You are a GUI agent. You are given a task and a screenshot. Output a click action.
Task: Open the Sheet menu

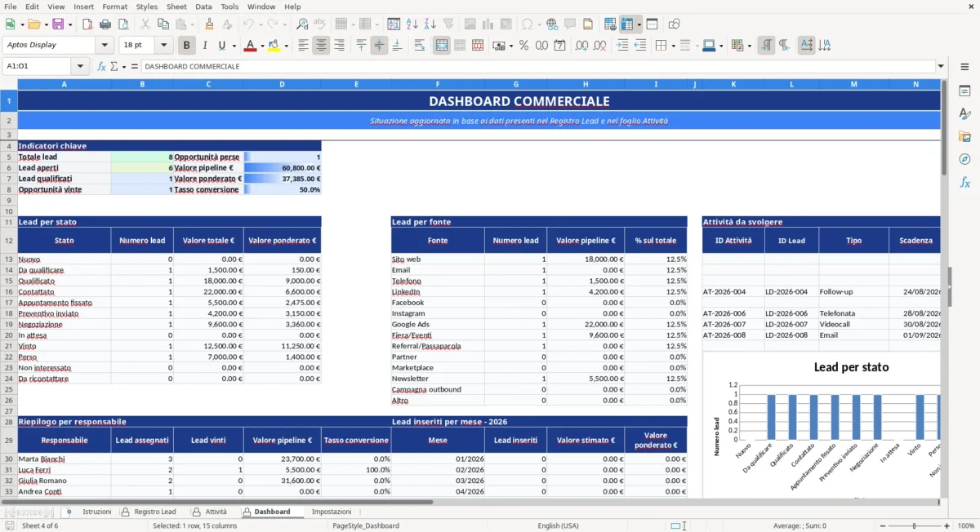coord(176,7)
